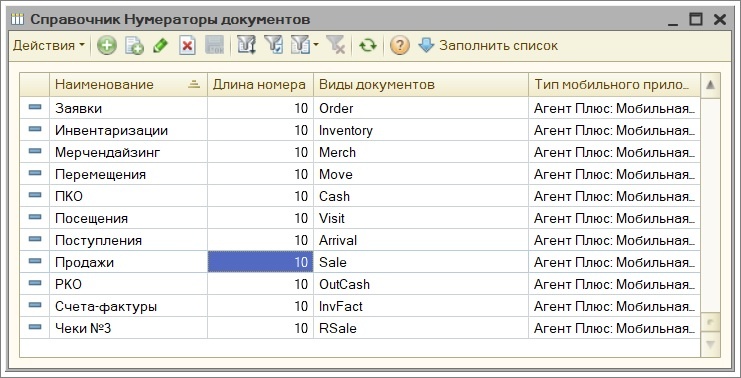This screenshot has width=741, height=378.
Task: Click the Заполнить список button
Action: pos(488,46)
